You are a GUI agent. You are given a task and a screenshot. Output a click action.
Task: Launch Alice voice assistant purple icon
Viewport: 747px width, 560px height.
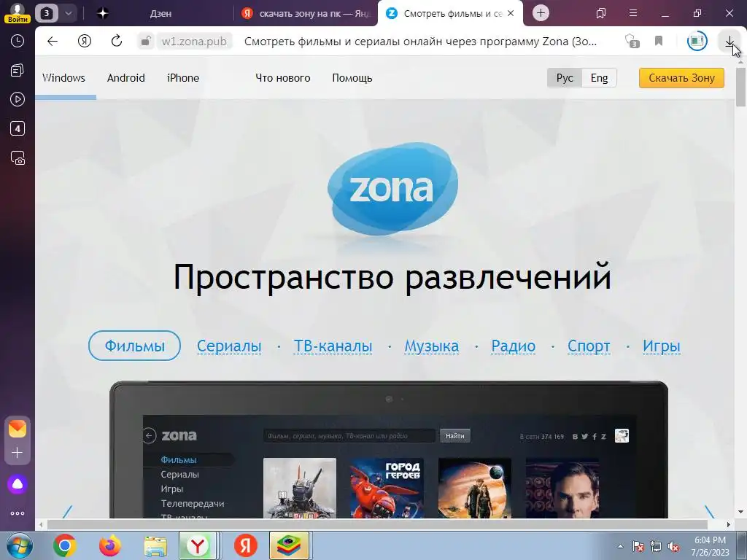pos(18,484)
